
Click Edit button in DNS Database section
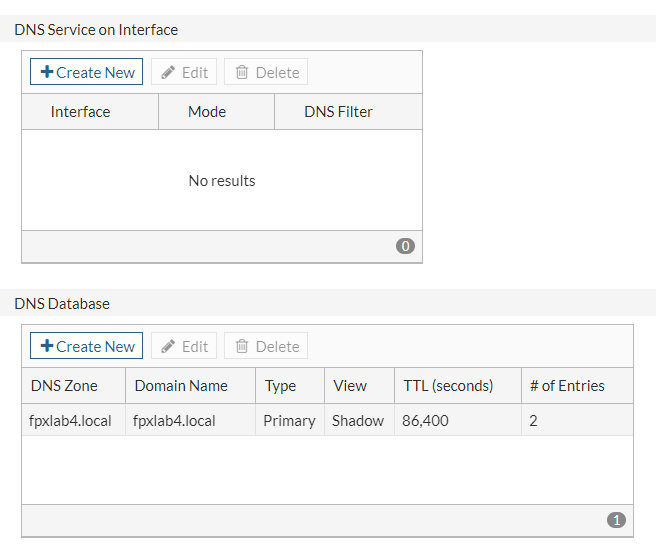tap(184, 346)
